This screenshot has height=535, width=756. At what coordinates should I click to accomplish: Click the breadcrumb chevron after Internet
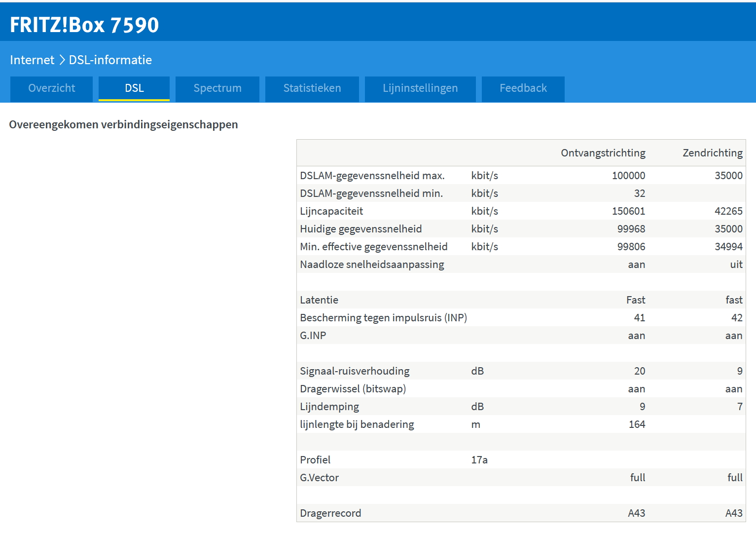pos(62,60)
